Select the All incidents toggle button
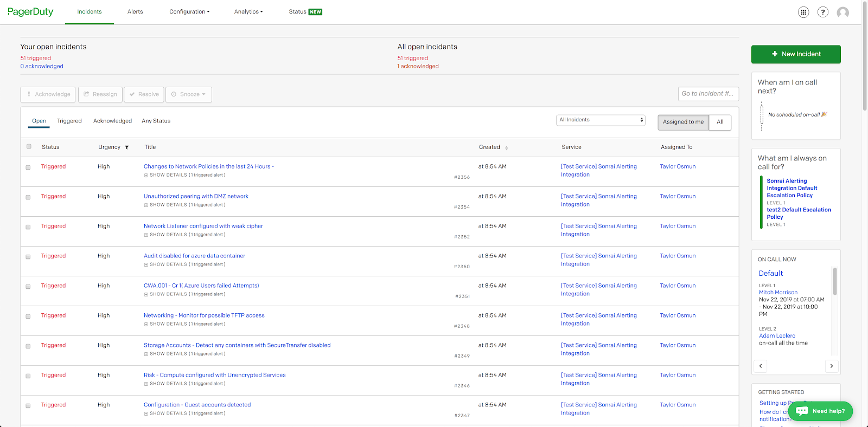 (720, 122)
